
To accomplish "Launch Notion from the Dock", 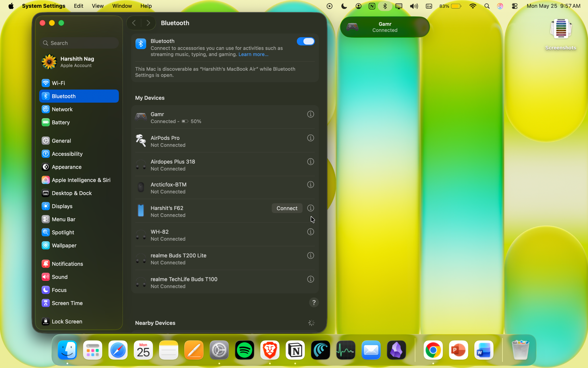I will [x=295, y=350].
